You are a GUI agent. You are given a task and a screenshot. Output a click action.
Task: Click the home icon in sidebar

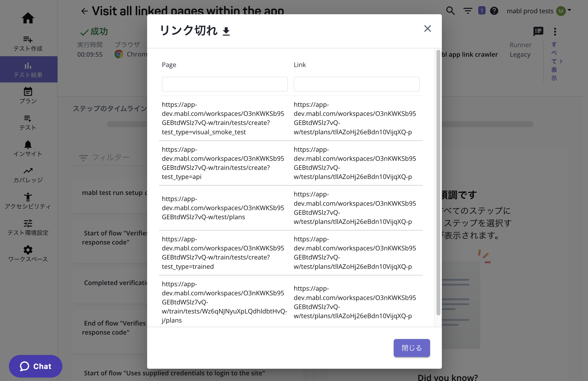(28, 18)
